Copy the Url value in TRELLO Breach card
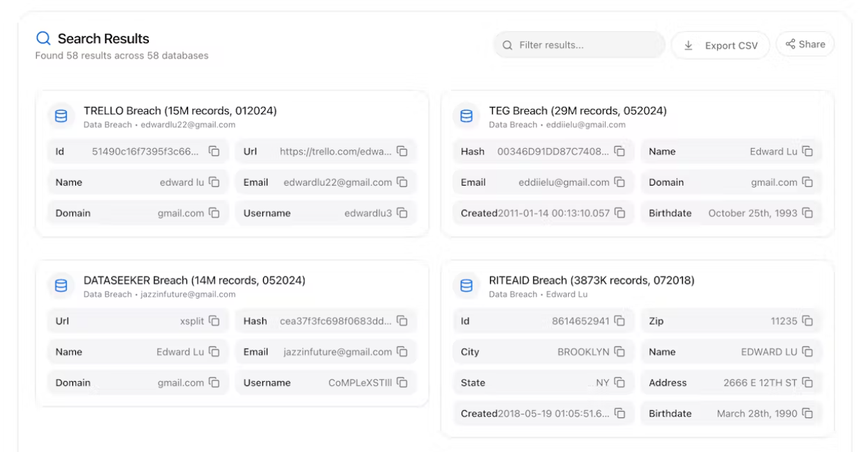 [x=402, y=152]
